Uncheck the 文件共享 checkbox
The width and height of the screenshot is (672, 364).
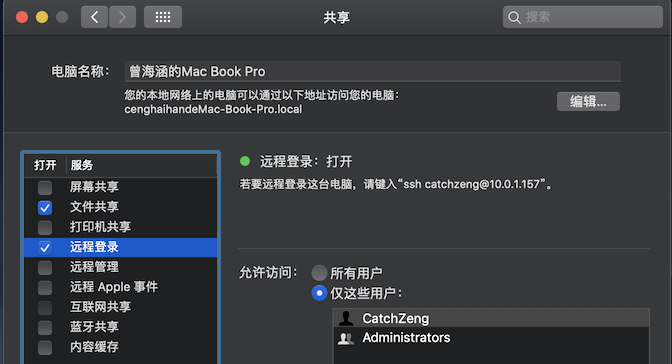click(x=45, y=208)
